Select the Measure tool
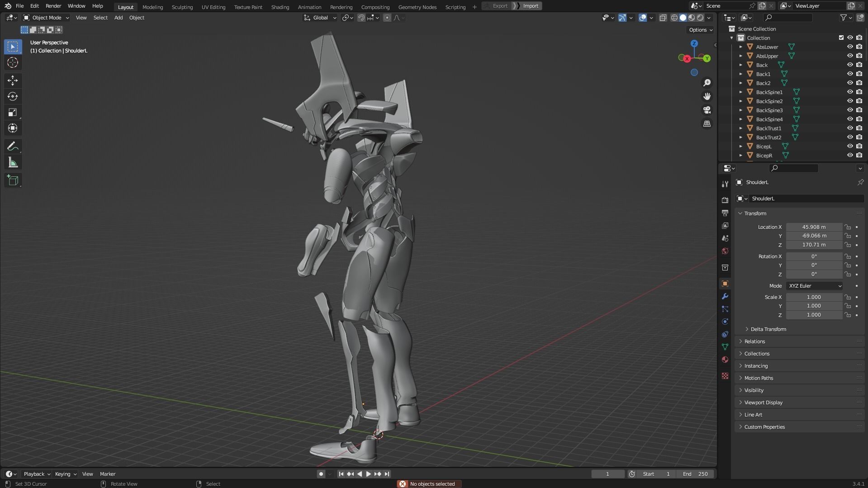 [x=13, y=162]
